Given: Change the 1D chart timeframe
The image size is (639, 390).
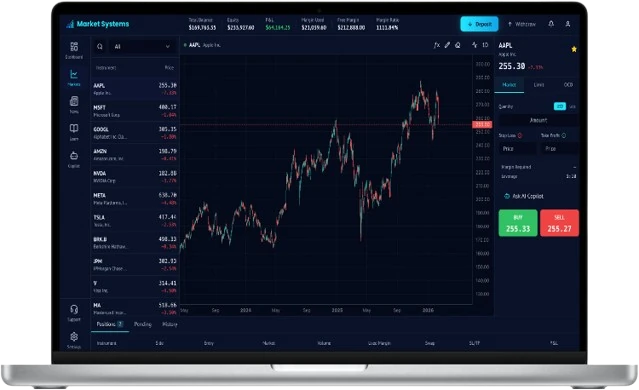Looking at the screenshot, I should (x=485, y=45).
